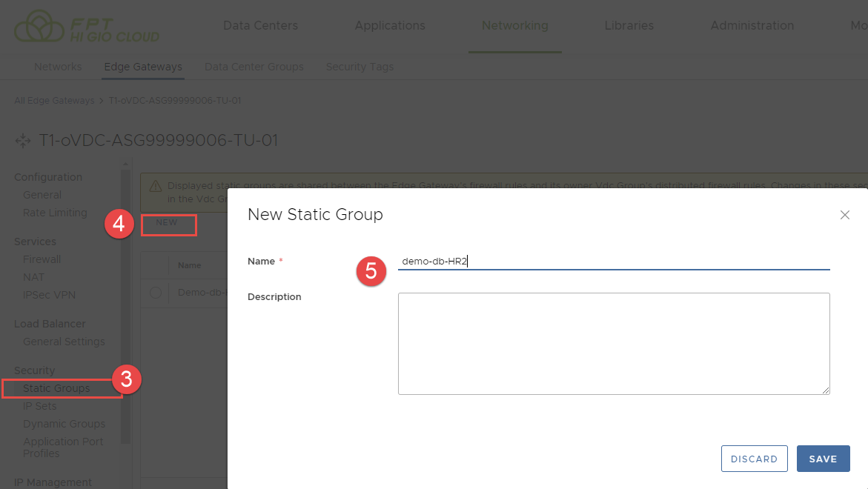Click the warning icon in the alert banner

156,186
